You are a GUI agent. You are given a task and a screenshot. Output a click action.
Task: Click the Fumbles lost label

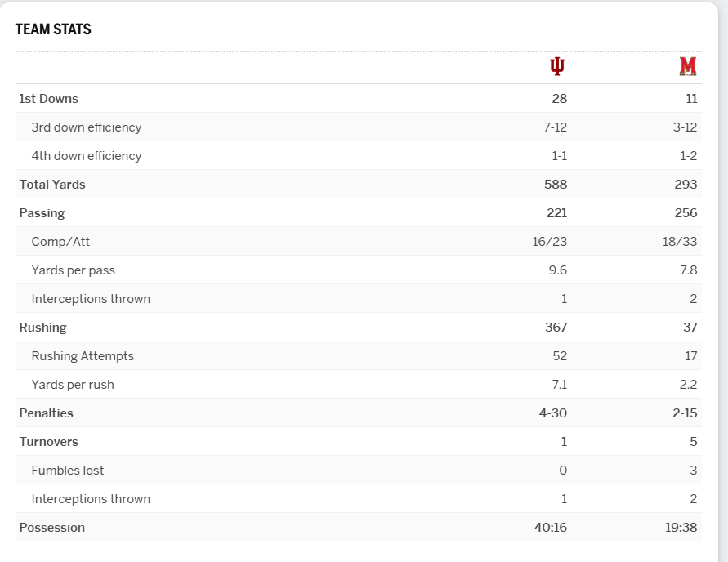pos(68,471)
